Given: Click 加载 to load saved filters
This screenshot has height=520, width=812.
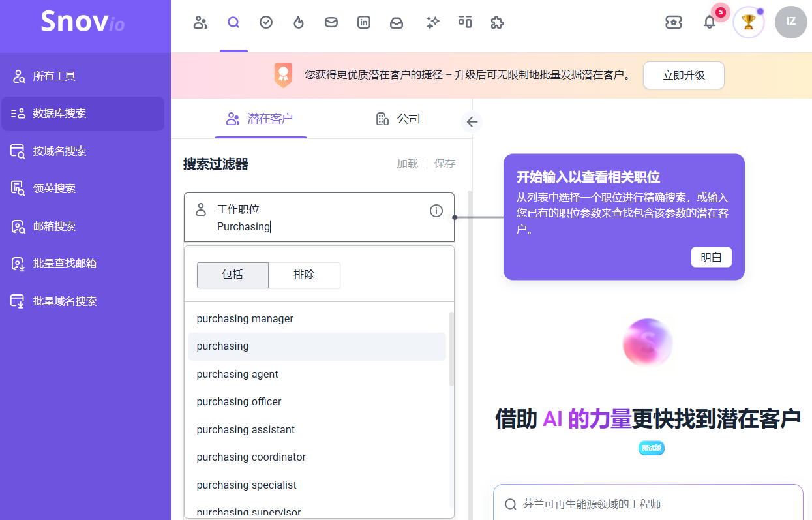Looking at the screenshot, I should tap(407, 164).
